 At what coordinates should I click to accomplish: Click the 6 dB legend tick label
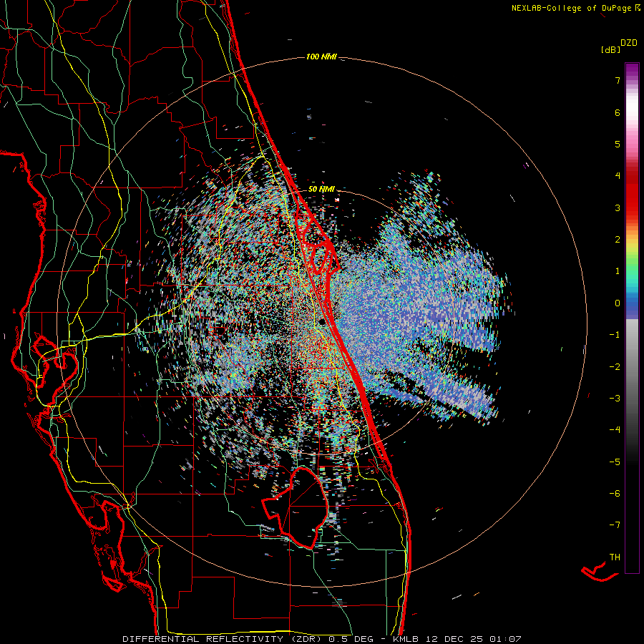pyautogui.click(x=618, y=112)
